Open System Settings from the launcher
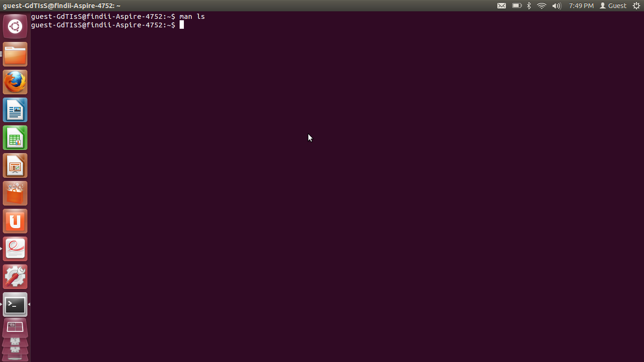The image size is (644, 362). 15,277
